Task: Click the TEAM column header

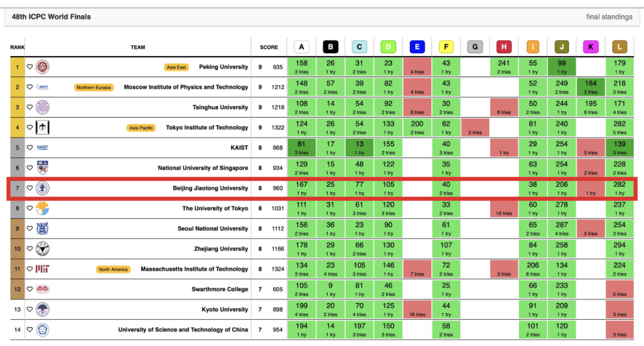Action: [x=138, y=47]
